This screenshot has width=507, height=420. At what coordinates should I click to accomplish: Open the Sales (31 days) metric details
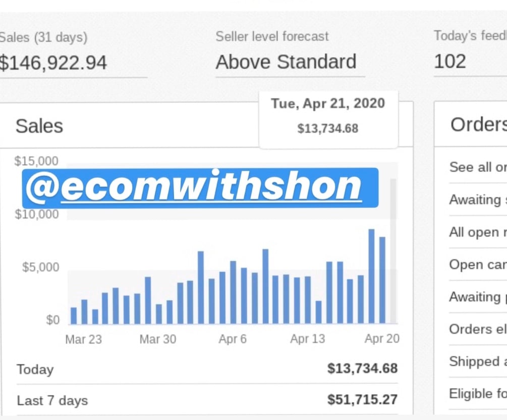coord(44,37)
